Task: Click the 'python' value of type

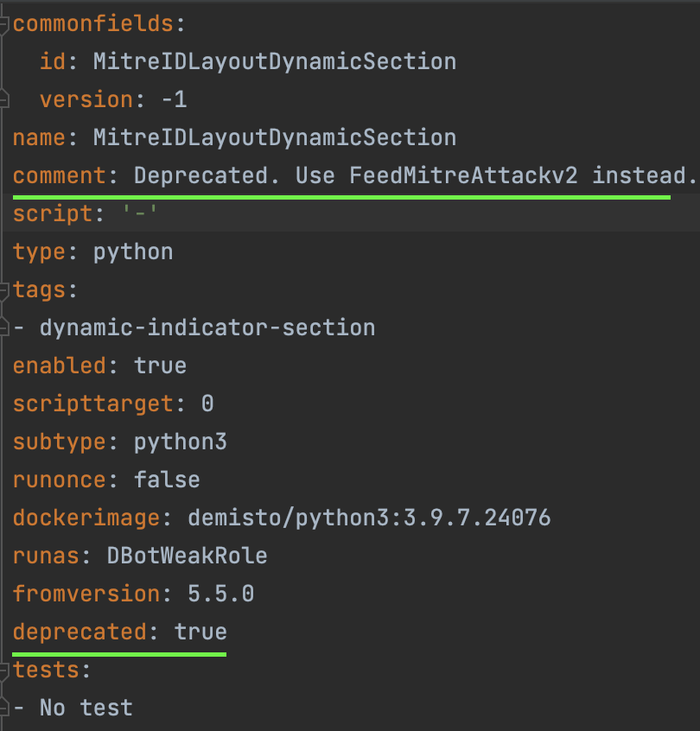Action: tap(133, 252)
